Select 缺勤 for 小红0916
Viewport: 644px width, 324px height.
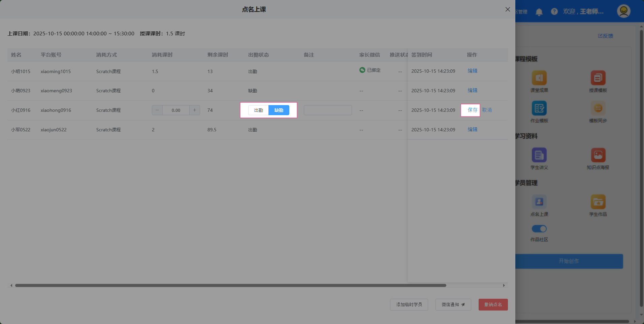pos(279,110)
